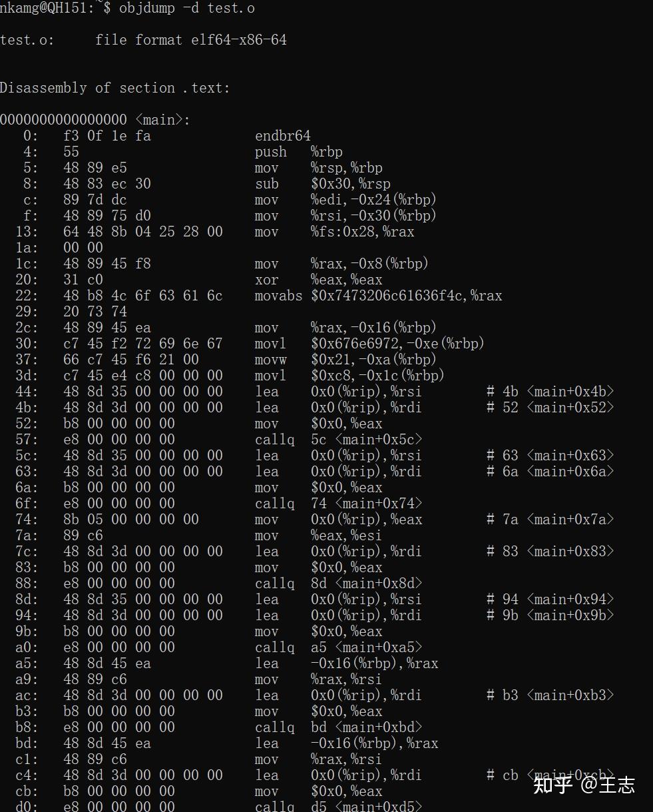Click the 知乎 @王志 watermark

pyautogui.click(x=584, y=785)
